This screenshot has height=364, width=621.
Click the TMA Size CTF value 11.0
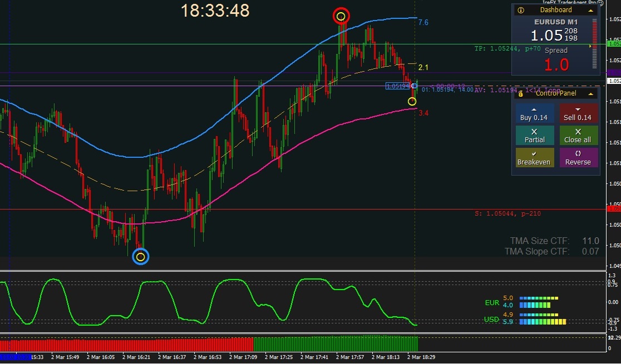[590, 241]
